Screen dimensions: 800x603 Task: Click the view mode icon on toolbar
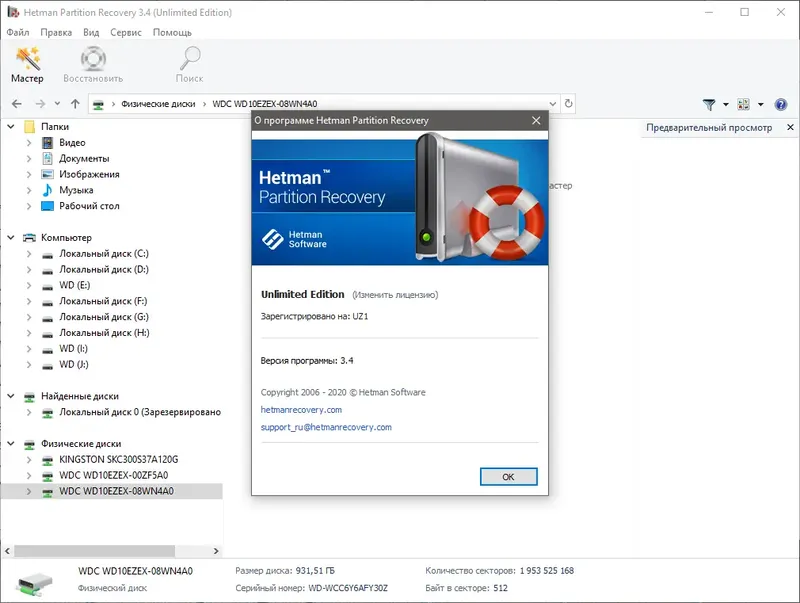tap(743, 103)
